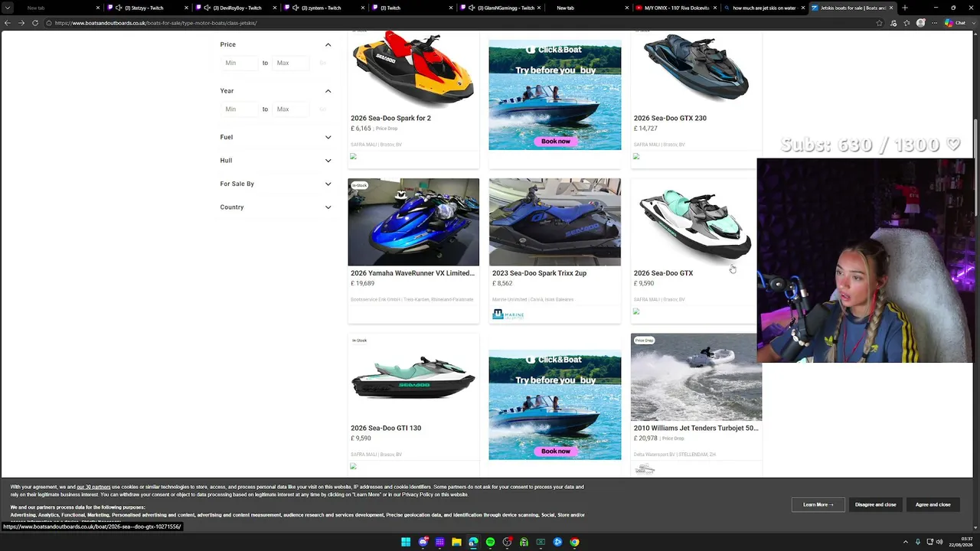This screenshot has width=980, height=551.
Task: Open Google Chrome from the taskbar
Action: point(574,542)
